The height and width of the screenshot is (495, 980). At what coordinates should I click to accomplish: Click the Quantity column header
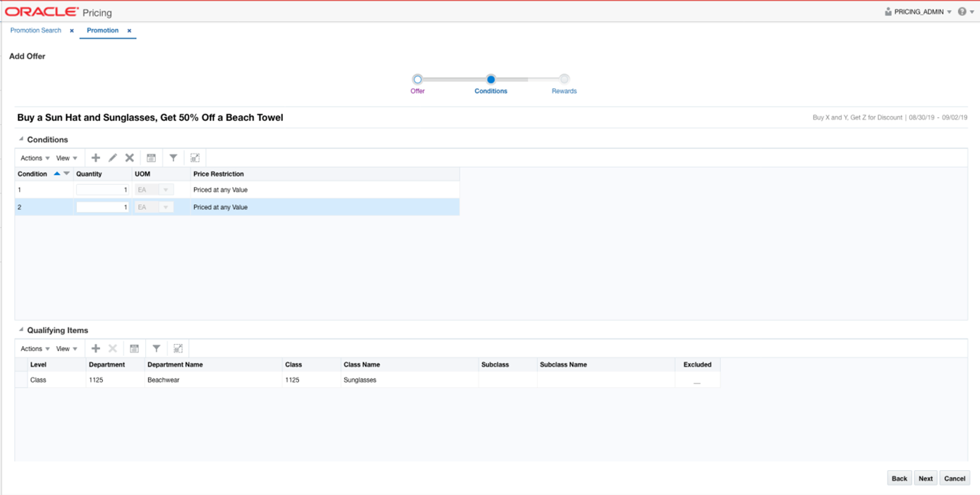tap(103, 174)
